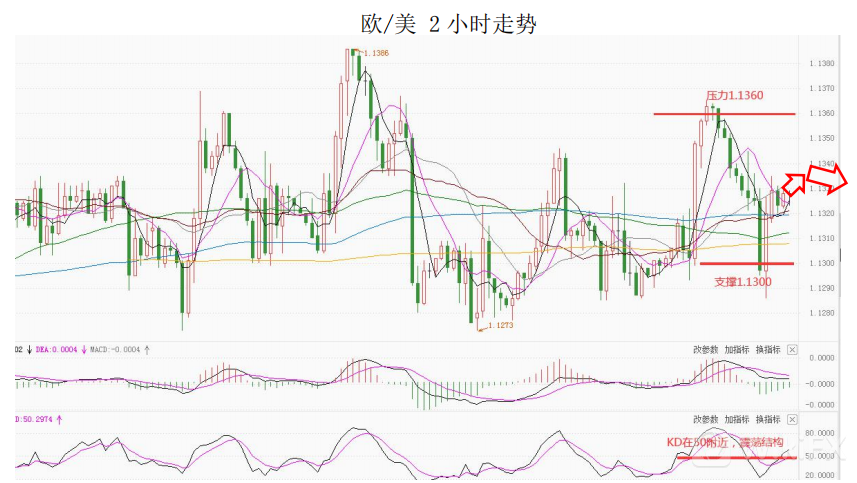Click the 1.1280 price axis value
Image resolution: width=857 pixels, height=483 pixels.
(x=822, y=313)
